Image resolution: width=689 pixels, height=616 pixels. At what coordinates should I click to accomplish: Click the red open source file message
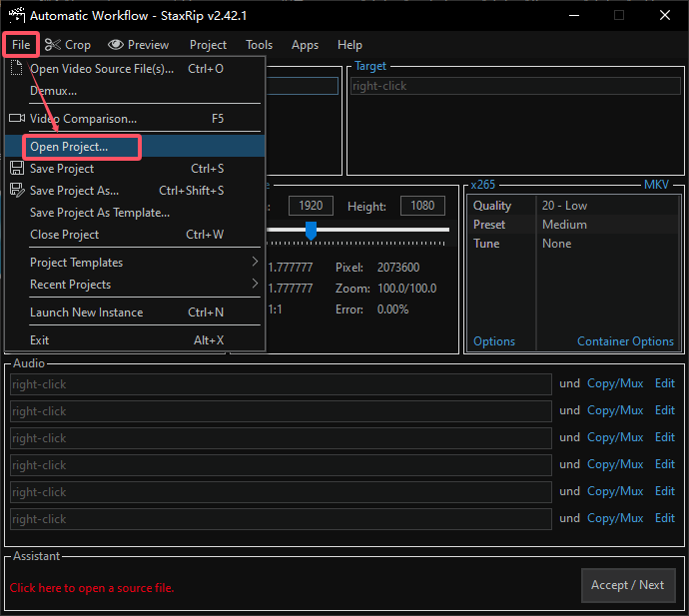tap(92, 588)
